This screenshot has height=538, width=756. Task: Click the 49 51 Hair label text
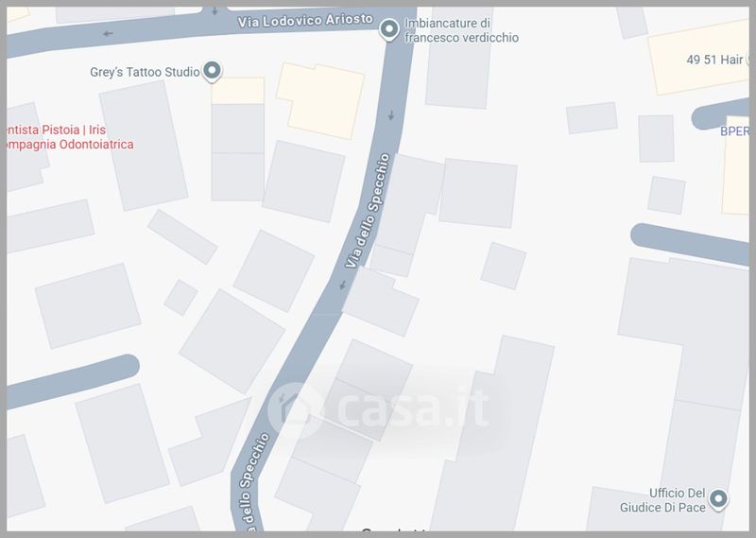(714, 60)
